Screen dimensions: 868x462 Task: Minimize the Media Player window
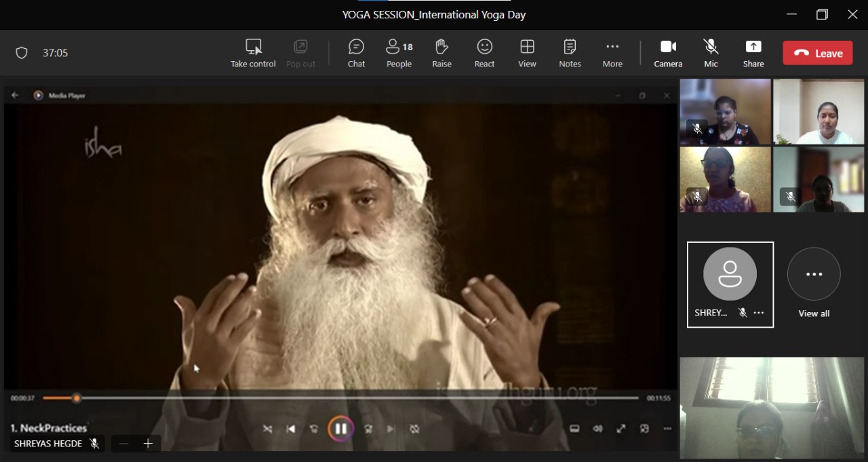(x=618, y=96)
